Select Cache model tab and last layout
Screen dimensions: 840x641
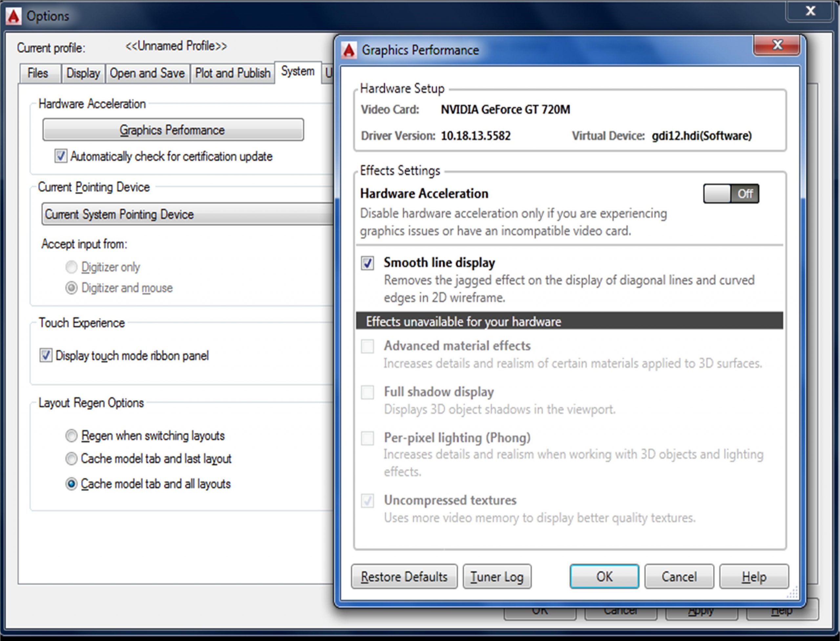coord(72,459)
